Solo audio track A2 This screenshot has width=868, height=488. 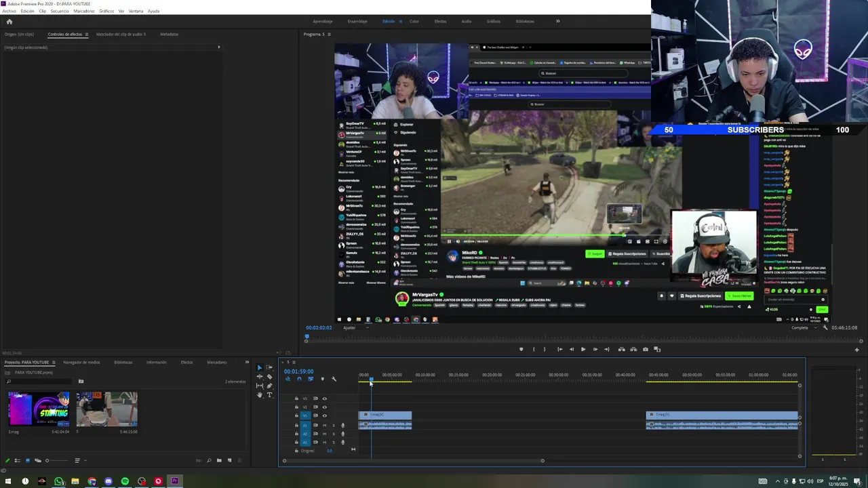click(x=333, y=434)
